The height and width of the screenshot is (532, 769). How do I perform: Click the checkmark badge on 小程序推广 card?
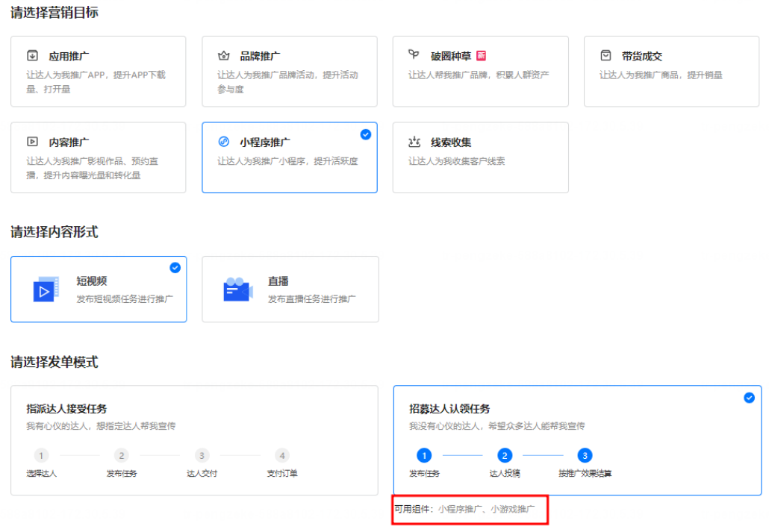[365, 135]
